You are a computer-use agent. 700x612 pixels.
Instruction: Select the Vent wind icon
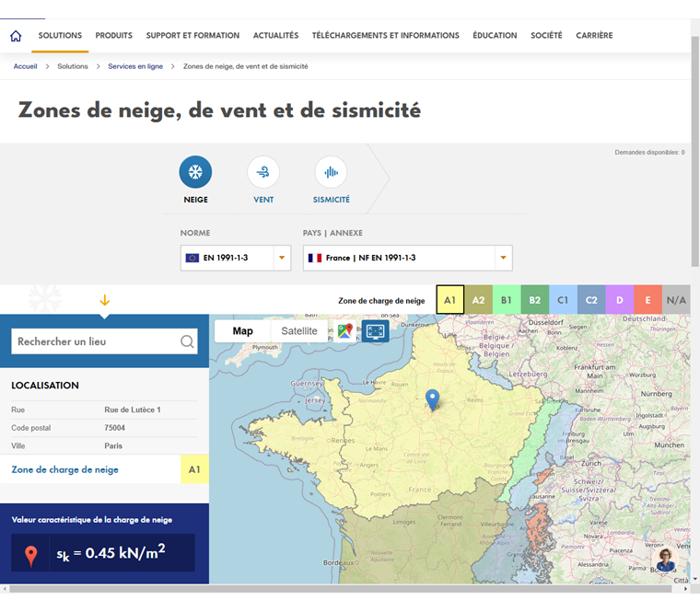(263, 172)
